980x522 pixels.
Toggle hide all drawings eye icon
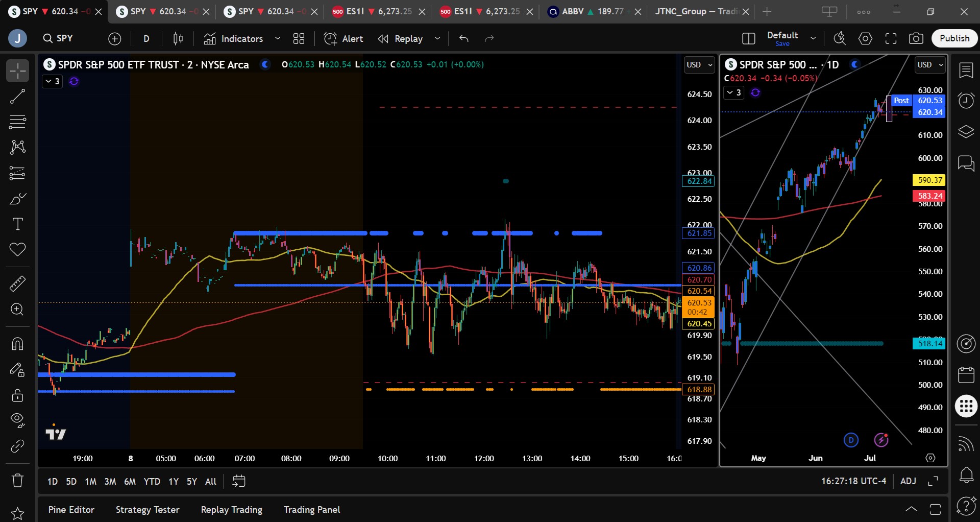point(17,420)
